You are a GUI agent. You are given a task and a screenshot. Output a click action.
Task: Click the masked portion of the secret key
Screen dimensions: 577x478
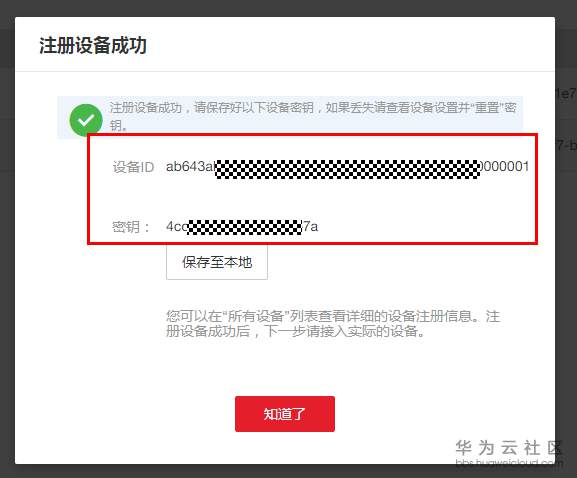(x=245, y=227)
